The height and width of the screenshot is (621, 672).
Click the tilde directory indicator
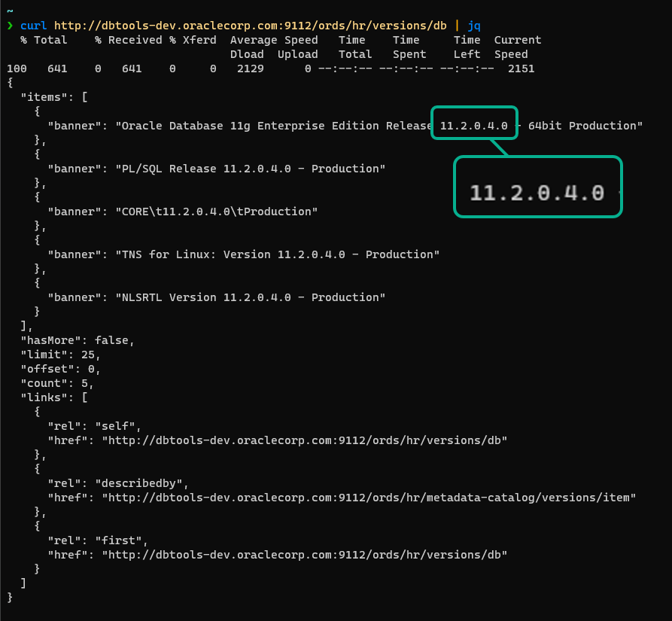(x=11, y=11)
